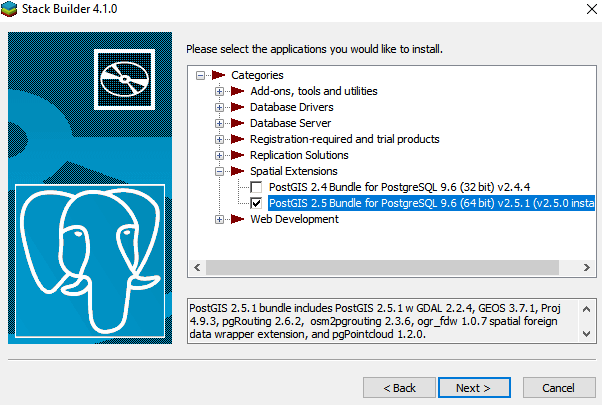Collapse the Spatial Extensions category
This screenshot has width=602, height=405.
(x=219, y=171)
